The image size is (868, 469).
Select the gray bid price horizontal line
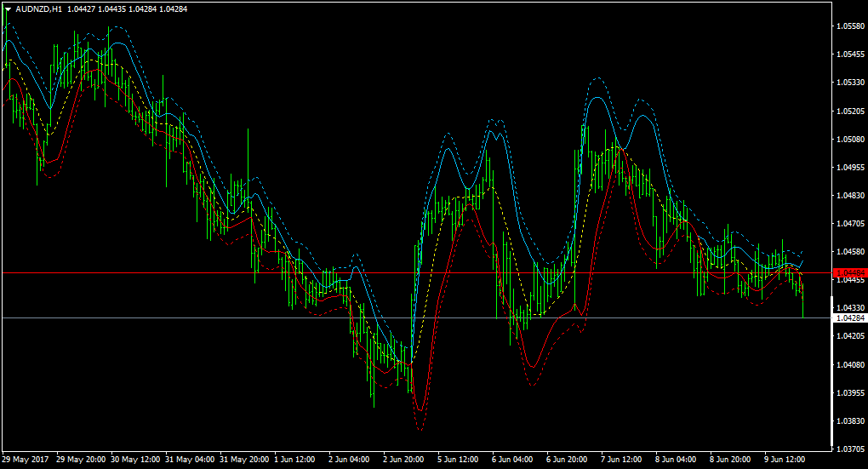(x=417, y=317)
